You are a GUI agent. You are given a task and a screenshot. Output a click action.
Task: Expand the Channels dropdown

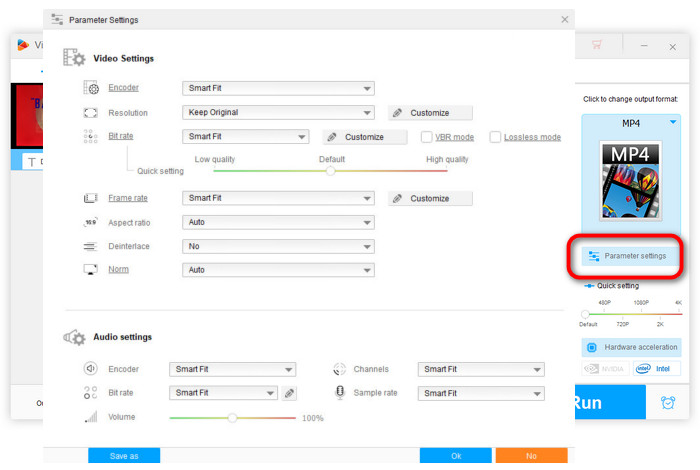(x=481, y=370)
